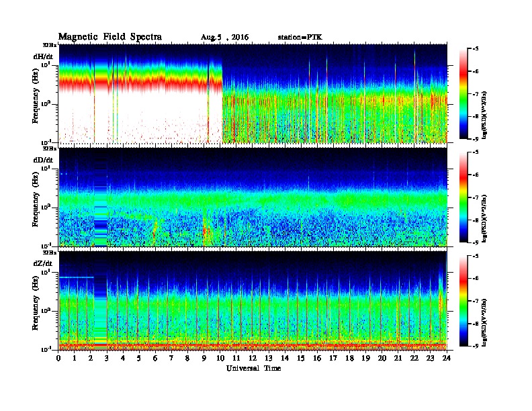The image size is (532, 411).
Task: Click hour tick label "1" on time axis
Action: coord(75,359)
